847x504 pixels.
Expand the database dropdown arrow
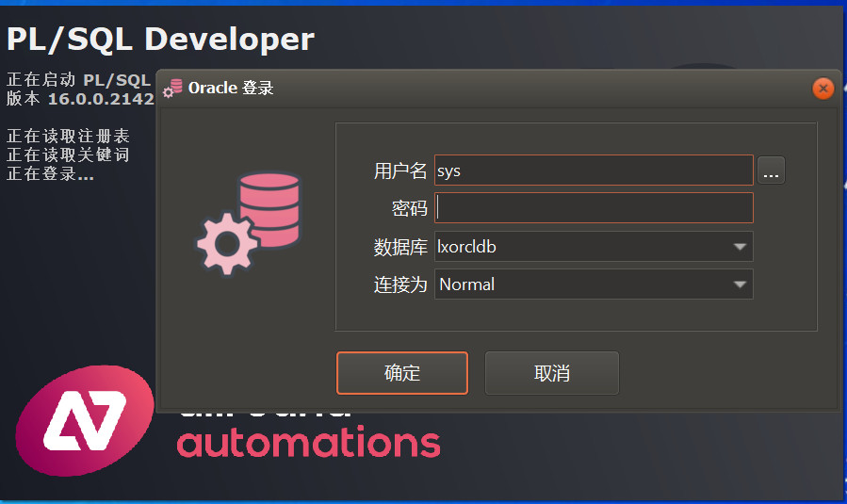(x=740, y=247)
